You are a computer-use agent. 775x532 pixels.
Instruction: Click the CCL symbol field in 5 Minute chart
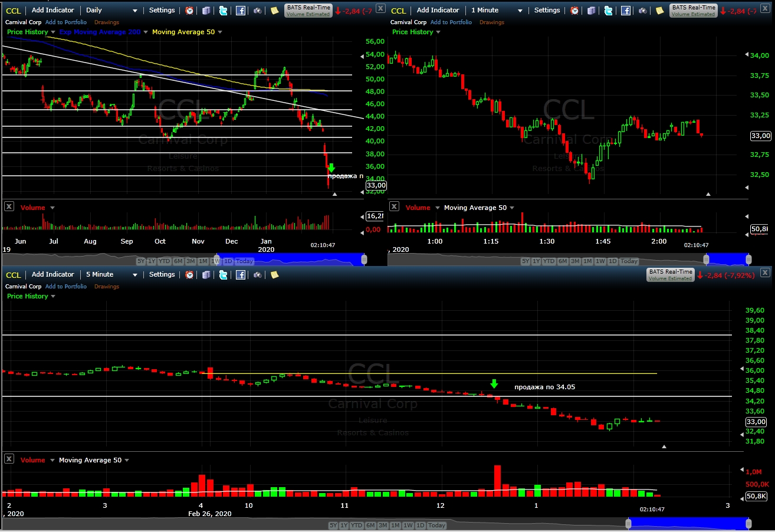(14, 275)
